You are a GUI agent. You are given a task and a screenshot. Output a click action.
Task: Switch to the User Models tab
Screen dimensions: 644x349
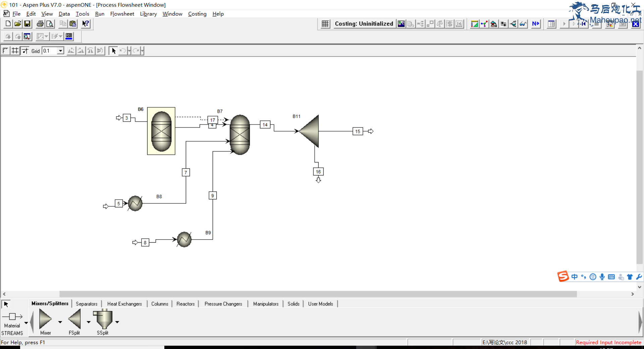click(320, 304)
